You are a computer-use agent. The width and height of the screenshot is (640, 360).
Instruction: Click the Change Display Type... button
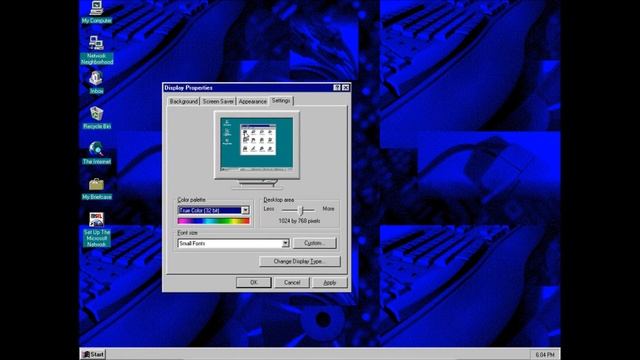tap(300, 261)
